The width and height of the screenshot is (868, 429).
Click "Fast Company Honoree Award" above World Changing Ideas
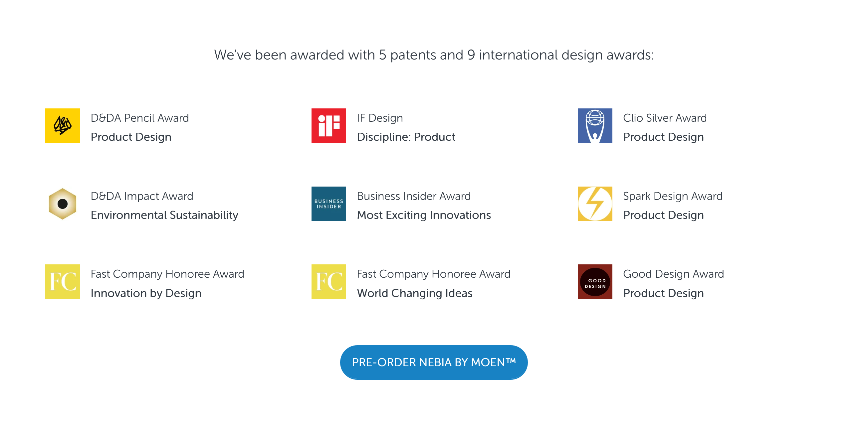[433, 274]
